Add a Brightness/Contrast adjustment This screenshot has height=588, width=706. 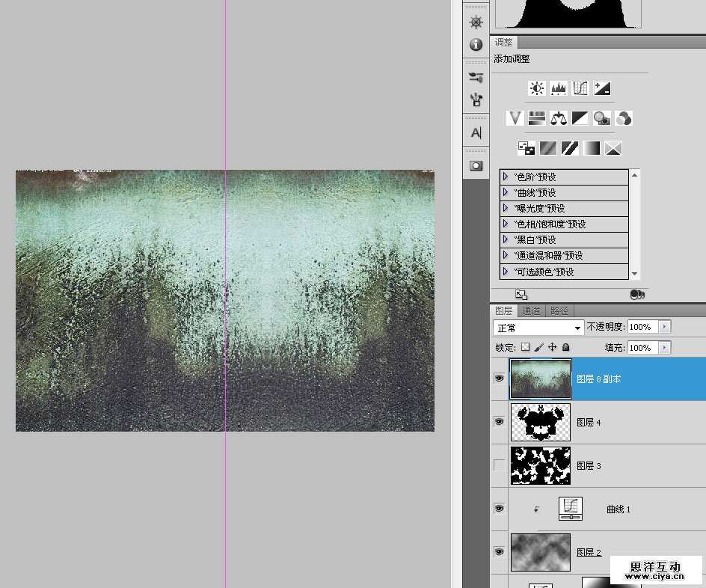click(x=537, y=88)
